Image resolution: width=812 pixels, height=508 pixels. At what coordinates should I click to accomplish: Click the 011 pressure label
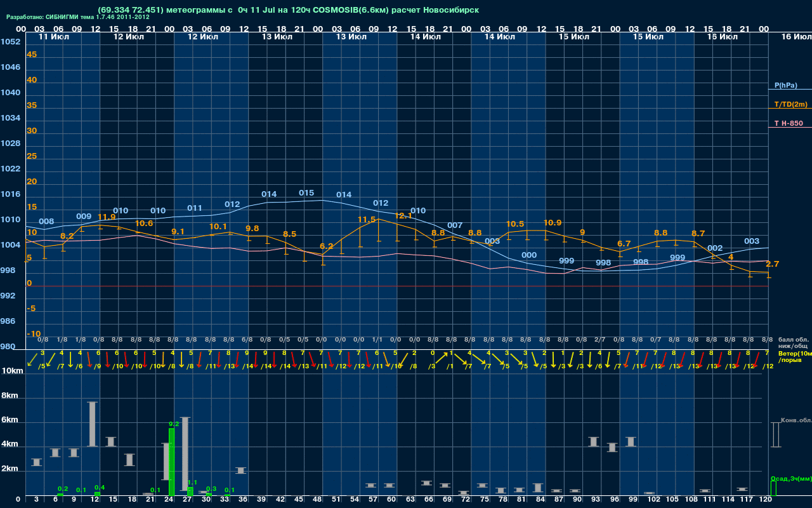195,208
